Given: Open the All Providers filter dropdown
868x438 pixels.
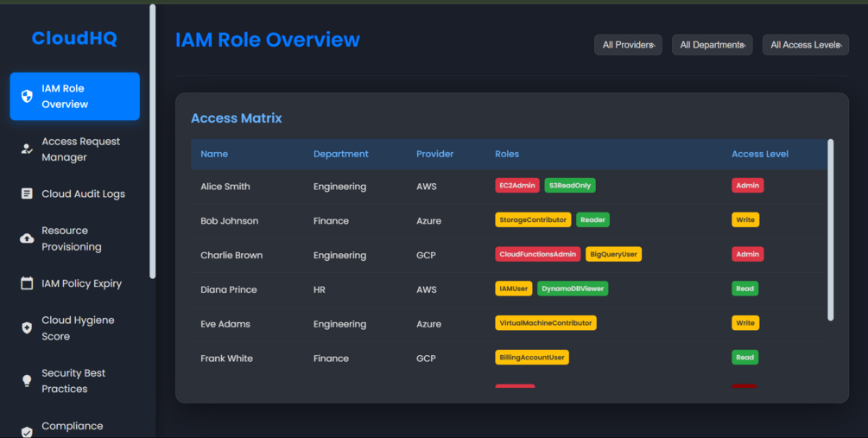Looking at the screenshot, I should [628, 45].
